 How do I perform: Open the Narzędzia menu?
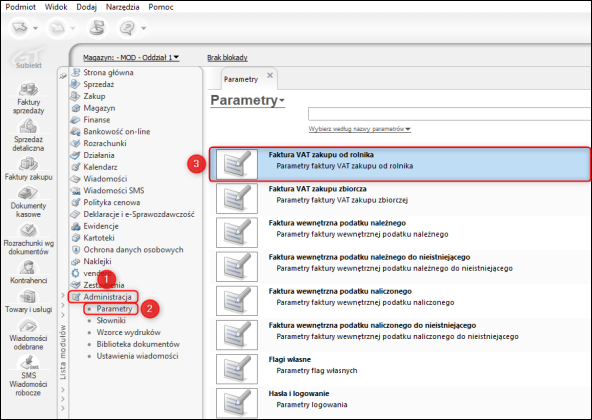coord(122,7)
